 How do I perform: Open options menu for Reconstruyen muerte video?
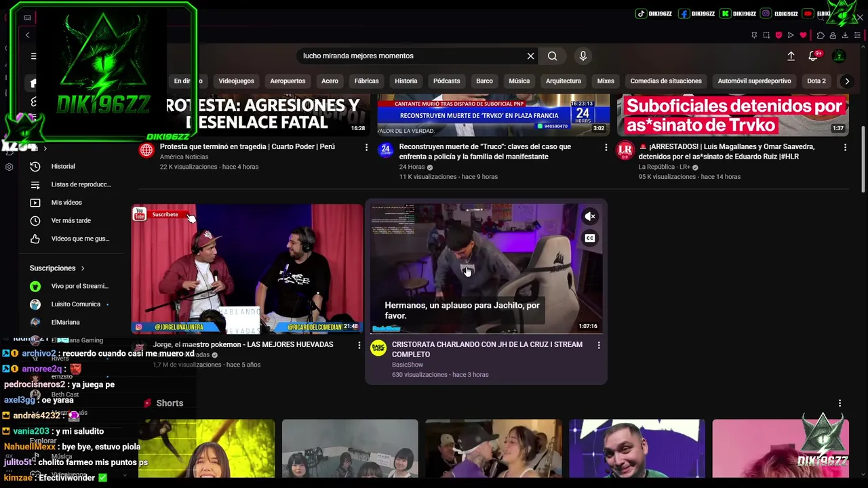(x=606, y=147)
